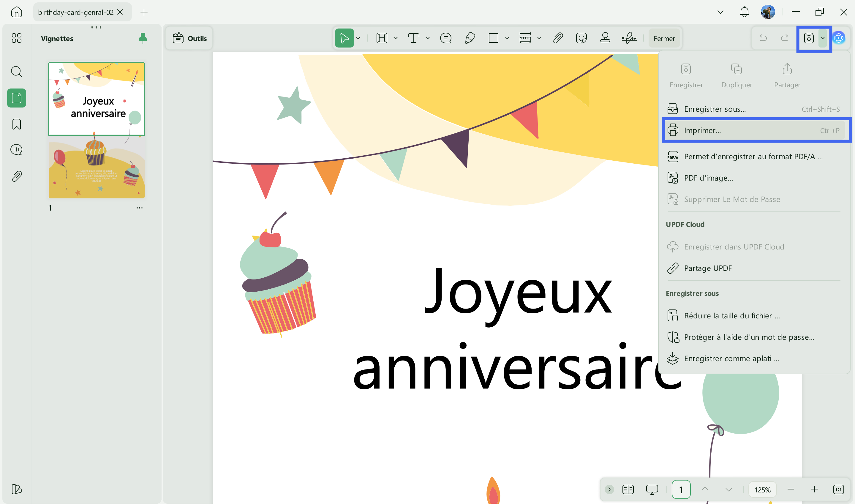The width and height of the screenshot is (855, 504).
Task: Expand the highlight tool options arrow
Action: [x=396, y=38]
